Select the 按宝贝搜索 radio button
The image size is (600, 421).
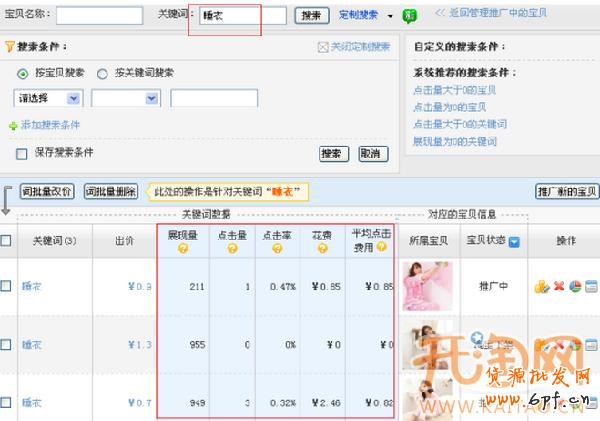pos(24,73)
